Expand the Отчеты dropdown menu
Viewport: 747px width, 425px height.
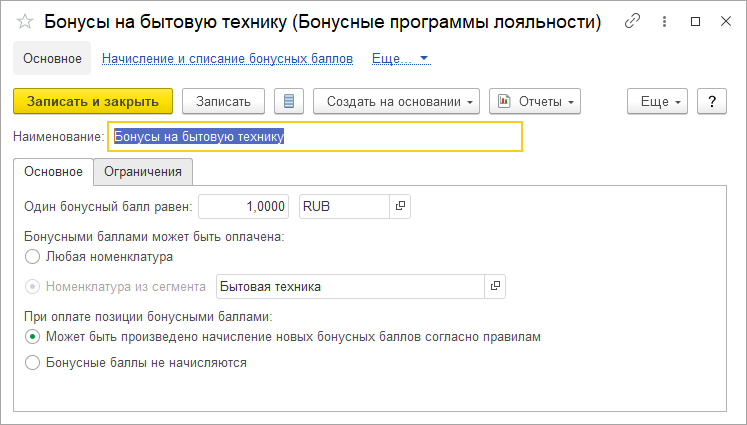[534, 101]
